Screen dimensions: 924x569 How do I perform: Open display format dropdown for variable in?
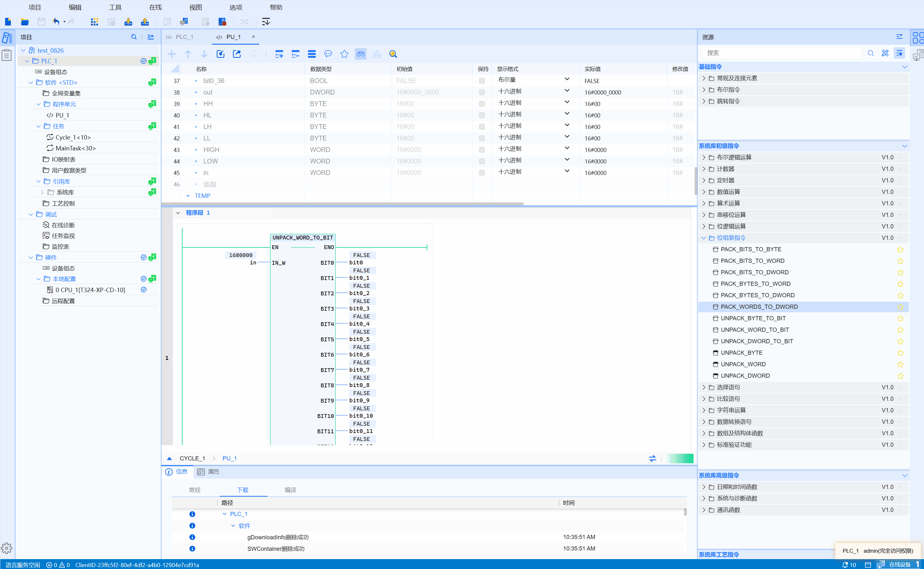pyautogui.click(x=567, y=171)
